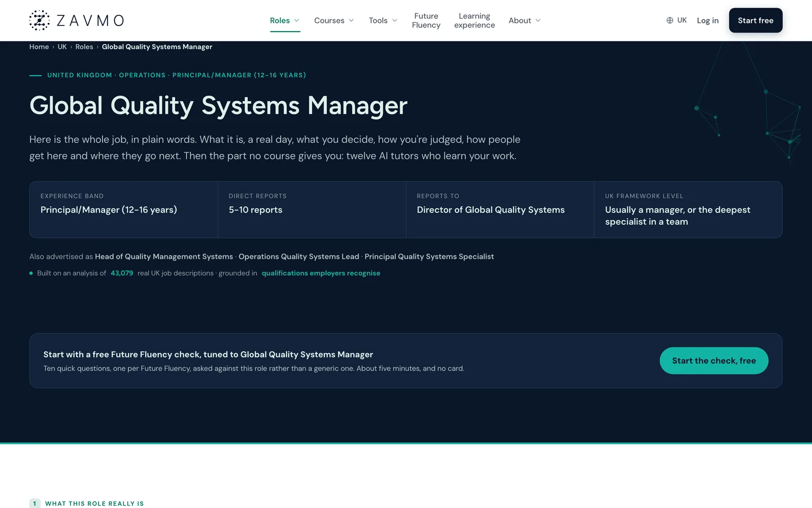The image size is (812, 508).
Task: Open the Tools navigation item
Action: click(378, 20)
